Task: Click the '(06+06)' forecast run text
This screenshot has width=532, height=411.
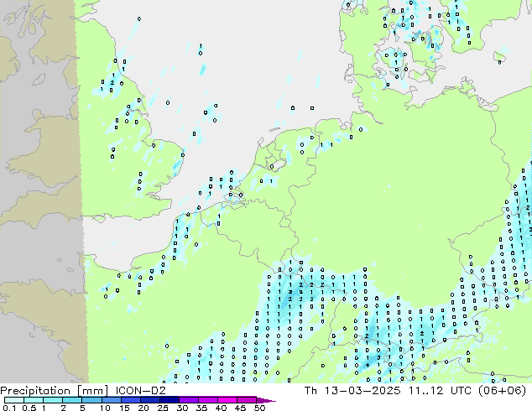Action: (502, 390)
